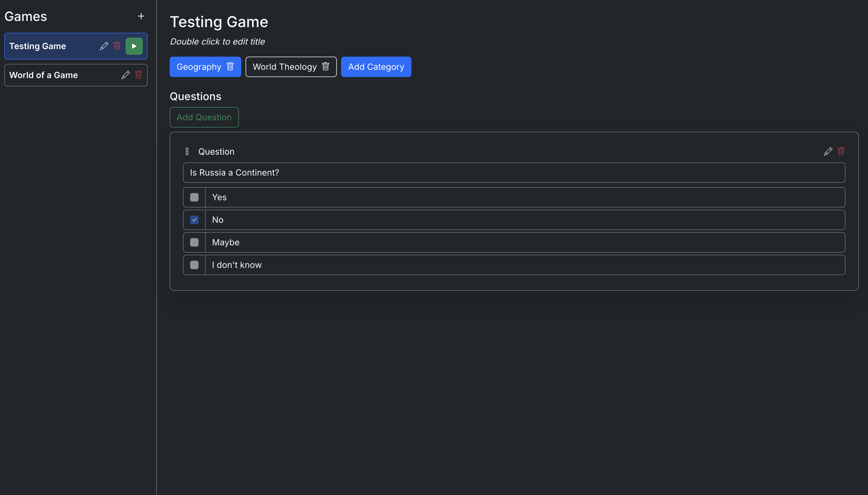This screenshot has width=868, height=495.
Task: Uncheck the No answer checkbox
Action: [x=194, y=220]
